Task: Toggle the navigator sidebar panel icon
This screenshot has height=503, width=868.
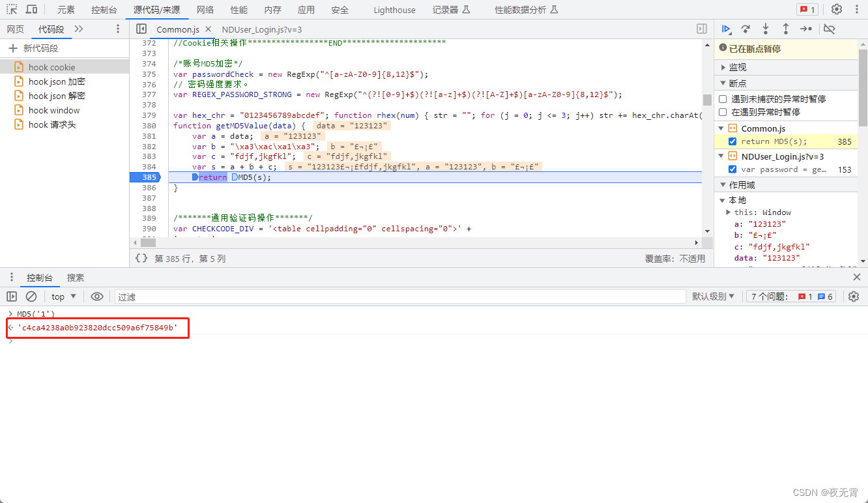Action: coord(141,29)
